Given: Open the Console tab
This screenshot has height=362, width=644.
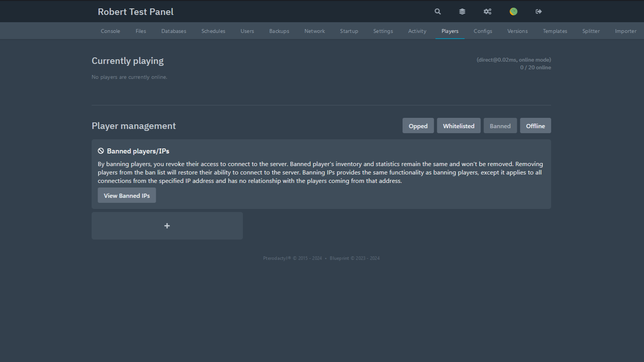Looking at the screenshot, I should click(110, 31).
